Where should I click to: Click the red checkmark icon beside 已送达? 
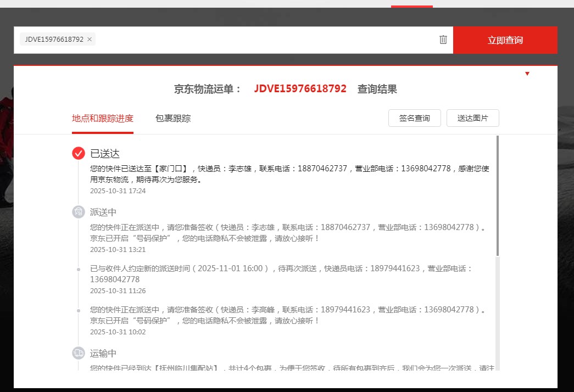(79, 153)
